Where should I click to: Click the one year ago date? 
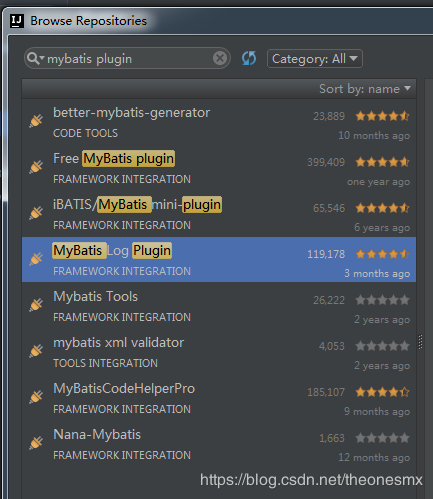[x=378, y=182]
